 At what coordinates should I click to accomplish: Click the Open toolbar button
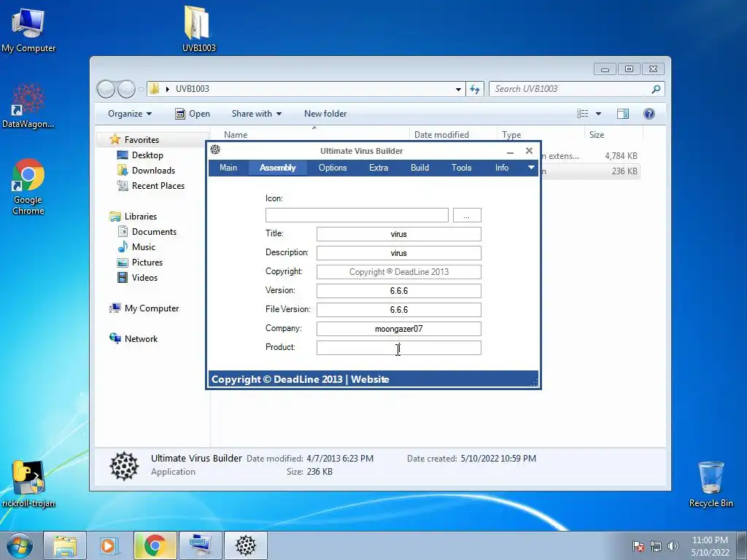193,113
